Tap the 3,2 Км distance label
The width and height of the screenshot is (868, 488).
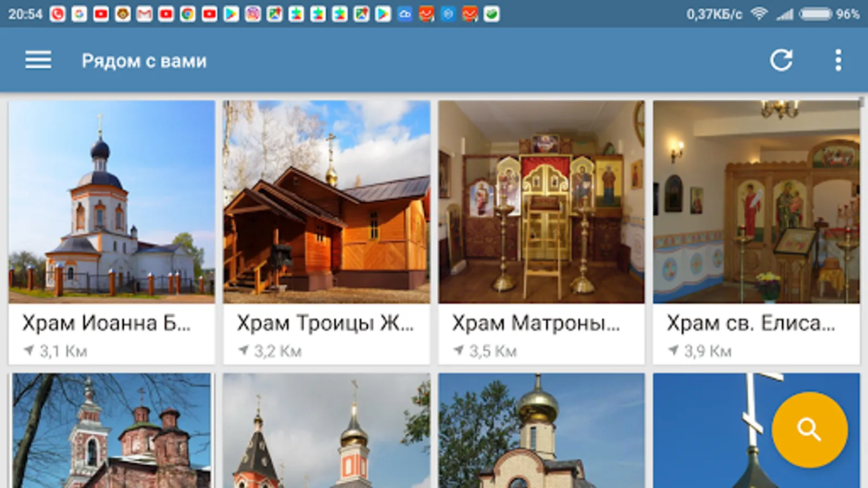[x=278, y=351]
